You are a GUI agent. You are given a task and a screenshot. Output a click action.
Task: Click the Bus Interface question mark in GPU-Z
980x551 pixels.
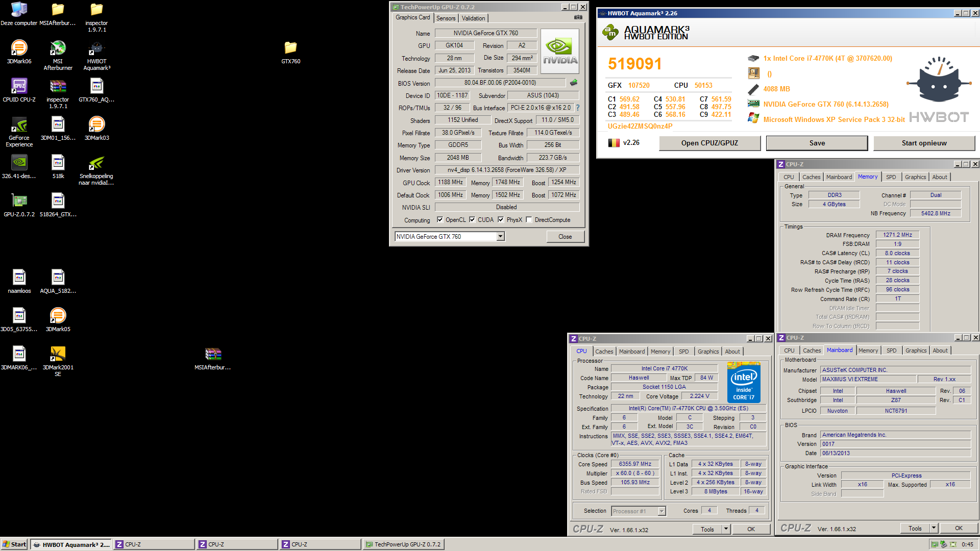pyautogui.click(x=578, y=108)
